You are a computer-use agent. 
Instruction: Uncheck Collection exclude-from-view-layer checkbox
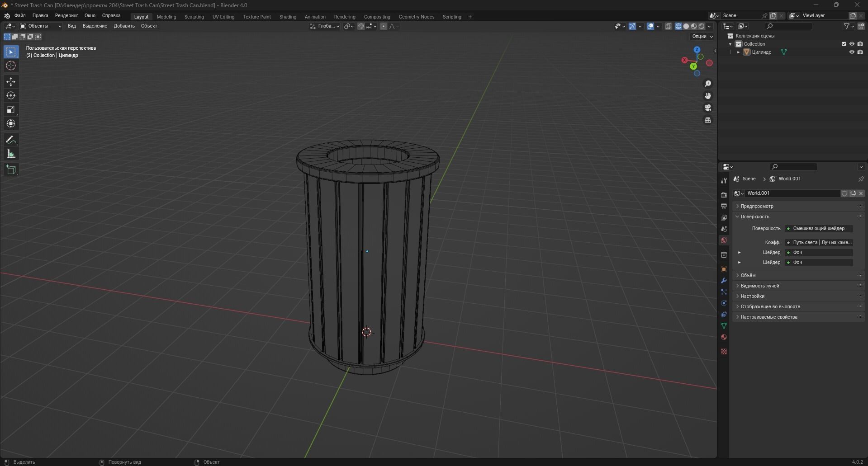[844, 44]
